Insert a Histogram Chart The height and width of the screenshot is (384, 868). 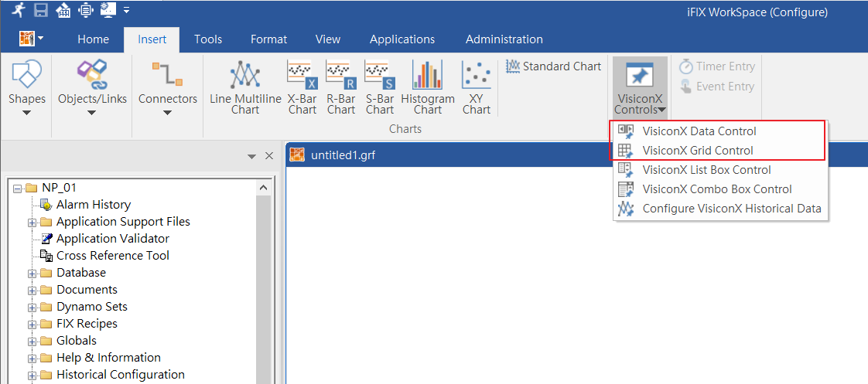(427, 88)
